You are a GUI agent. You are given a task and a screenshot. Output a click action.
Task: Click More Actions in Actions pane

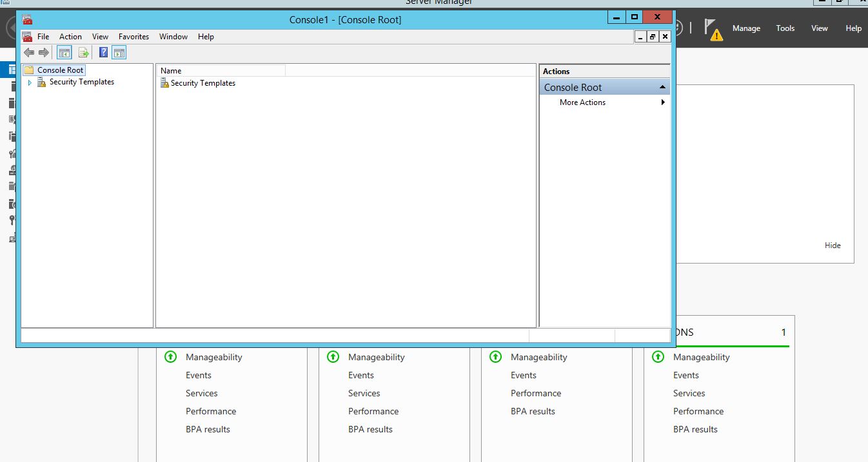pyautogui.click(x=582, y=102)
